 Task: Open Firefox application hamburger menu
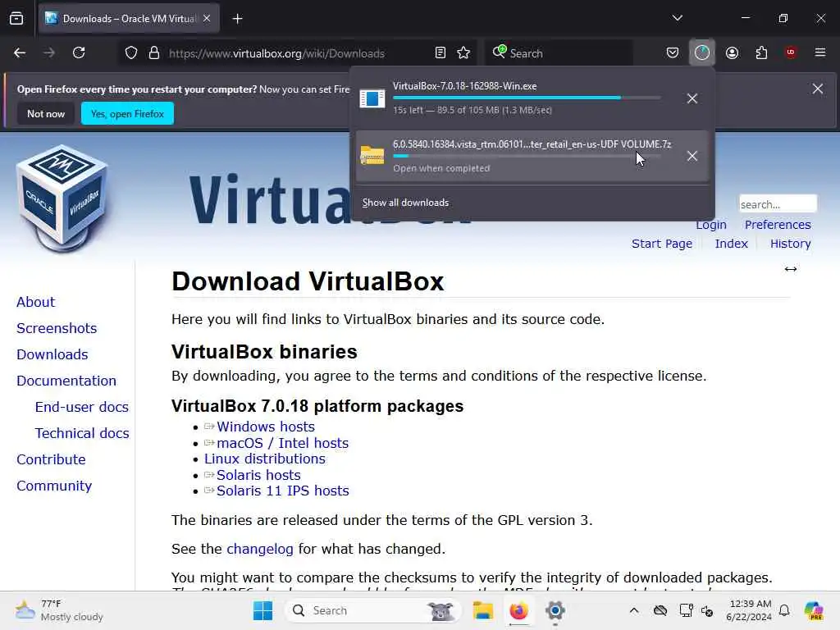click(x=820, y=52)
